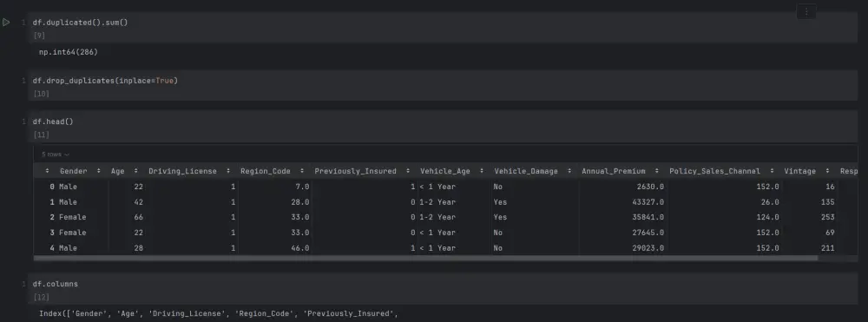Select the Vintage cell with value 253
Viewport: 868px width, 322px height.
coord(827,218)
